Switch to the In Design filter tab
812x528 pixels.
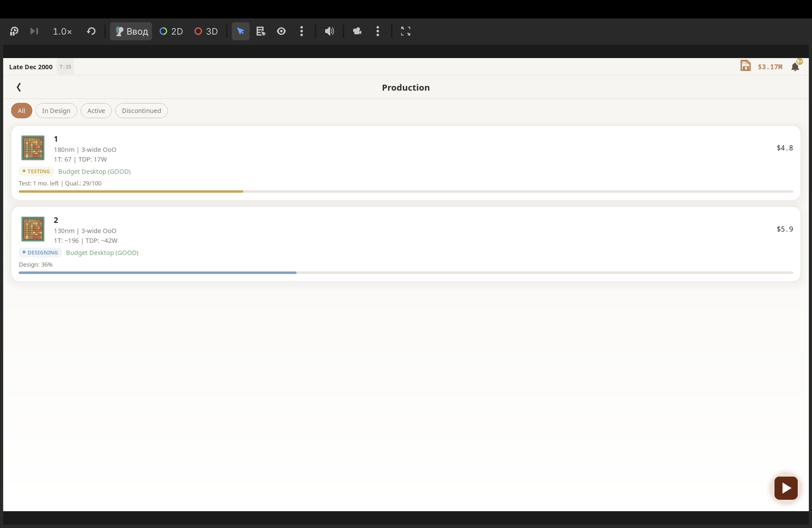[56, 111]
